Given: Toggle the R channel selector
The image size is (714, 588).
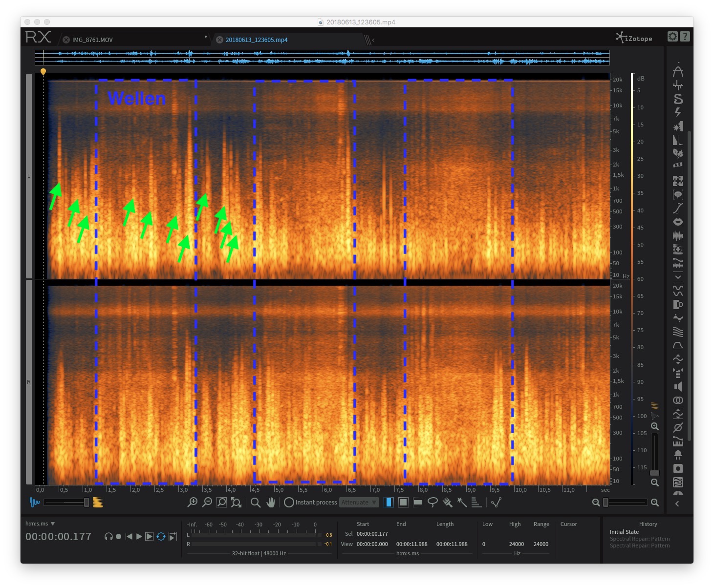Looking at the screenshot, I should pos(29,382).
